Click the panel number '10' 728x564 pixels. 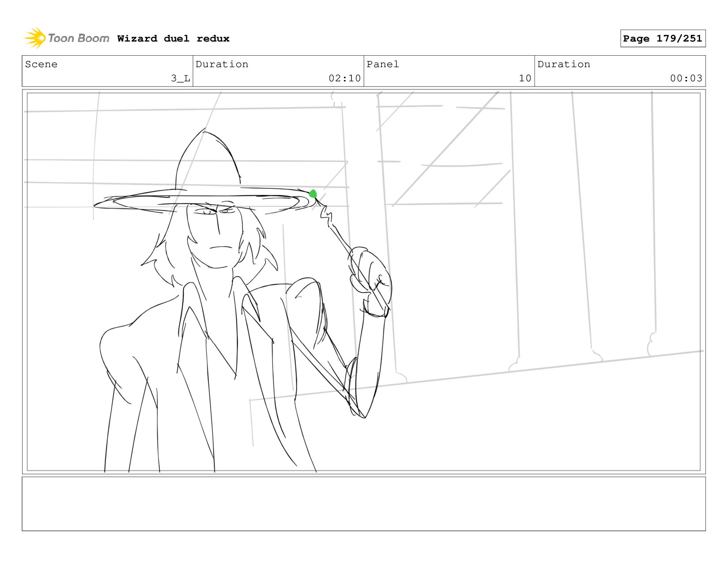(x=525, y=78)
